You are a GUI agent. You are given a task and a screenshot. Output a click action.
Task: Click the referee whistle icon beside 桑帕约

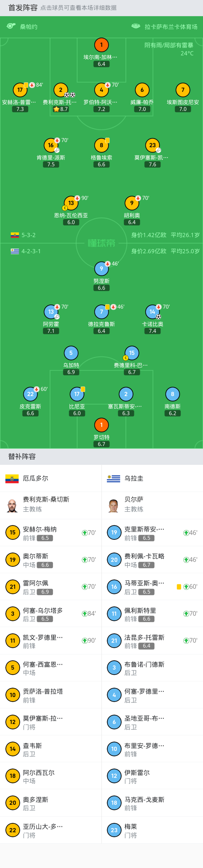(x=11, y=26)
